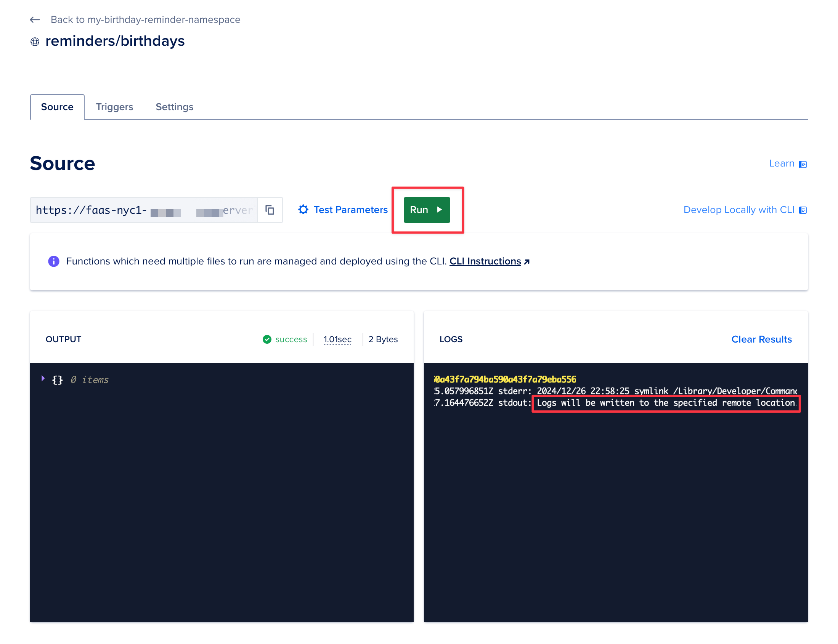Run the function with green button
Screen dimensions: 838x644
point(427,210)
